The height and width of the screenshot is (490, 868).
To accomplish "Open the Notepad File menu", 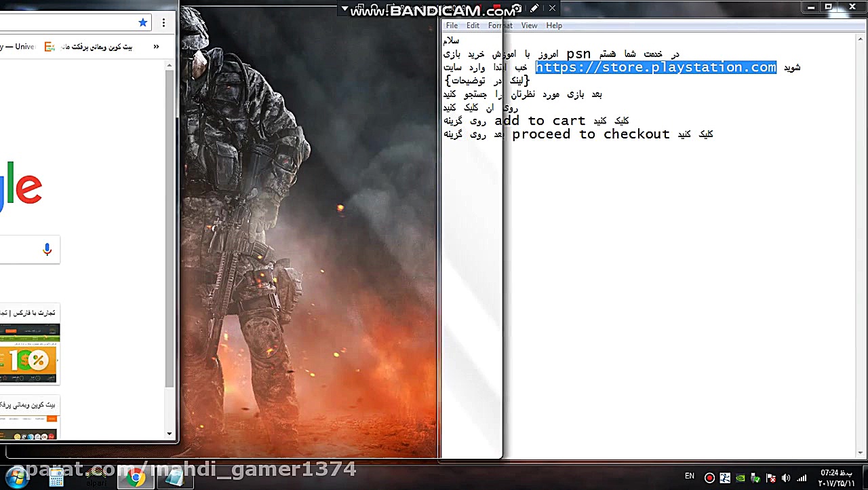I will pyautogui.click(x=452, y=26).
